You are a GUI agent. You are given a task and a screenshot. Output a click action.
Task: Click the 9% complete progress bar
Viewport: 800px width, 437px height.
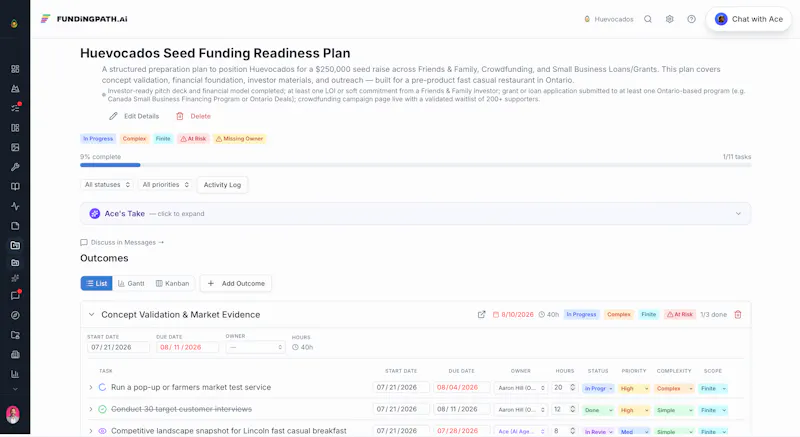click(x=415, y=165)
